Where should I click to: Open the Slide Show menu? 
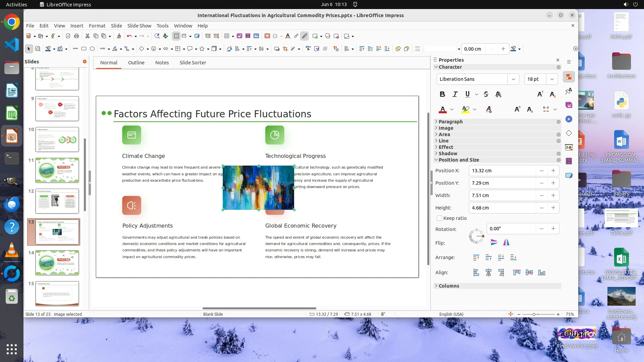click(x=139, y=26)
